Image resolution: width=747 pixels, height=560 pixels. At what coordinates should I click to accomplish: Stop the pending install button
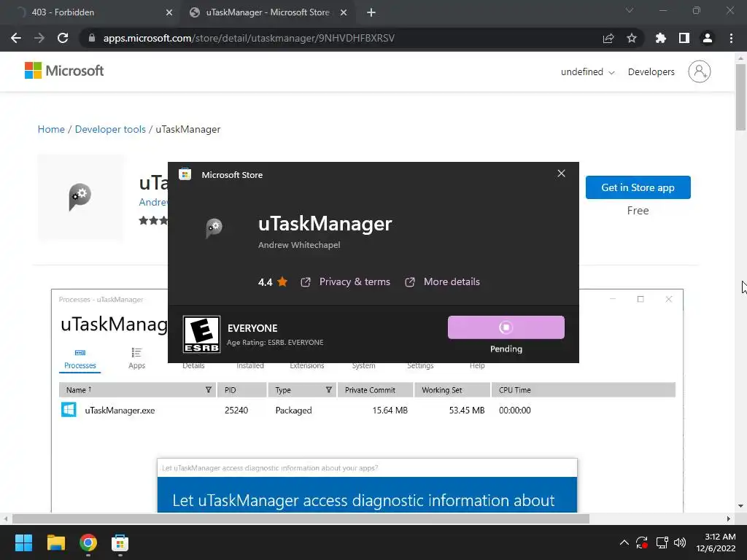coord(506,327)
